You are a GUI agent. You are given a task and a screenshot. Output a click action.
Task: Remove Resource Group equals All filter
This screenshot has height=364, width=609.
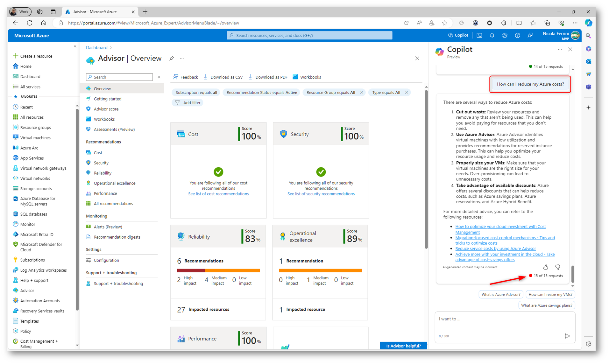pos(361,92)
